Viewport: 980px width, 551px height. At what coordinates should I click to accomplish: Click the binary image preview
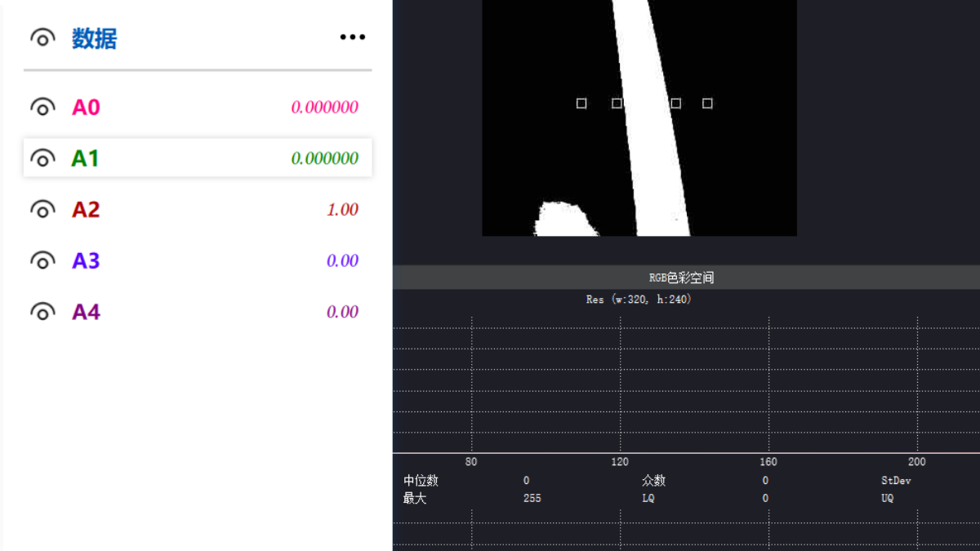click(639, 118)
